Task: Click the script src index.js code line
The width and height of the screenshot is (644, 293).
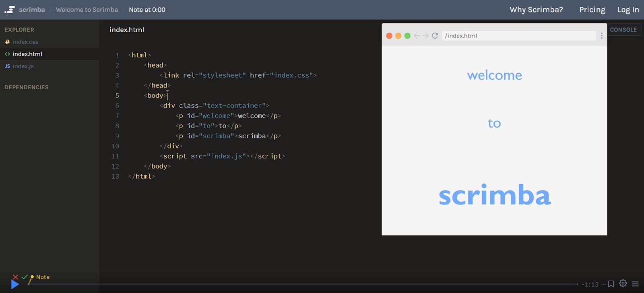Action: [x=222, y=156]
